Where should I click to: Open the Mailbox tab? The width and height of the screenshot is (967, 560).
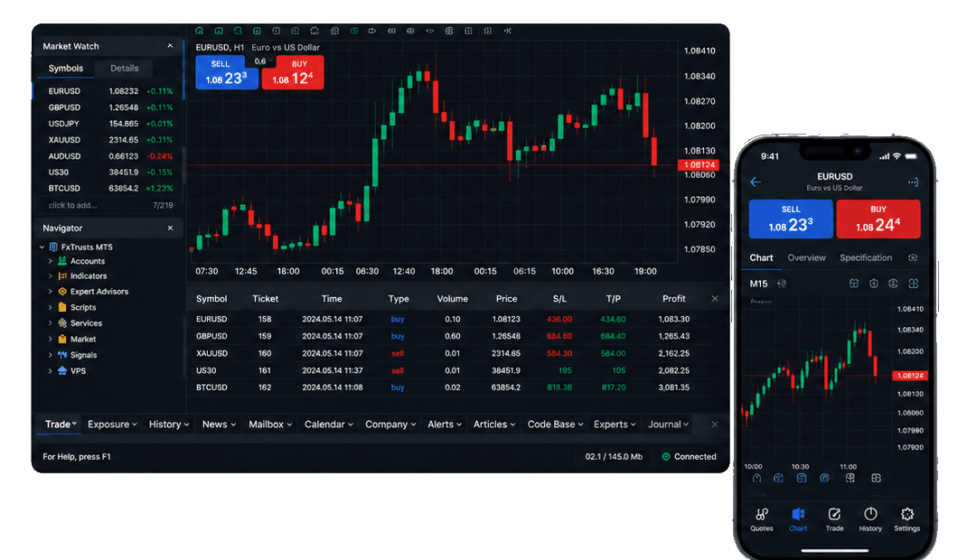(x=270, y=425)
